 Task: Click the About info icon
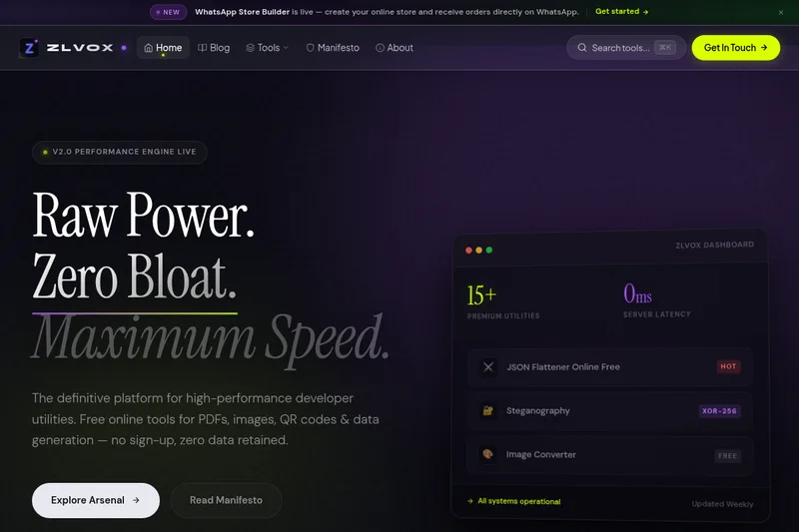[x=381, y=48]
